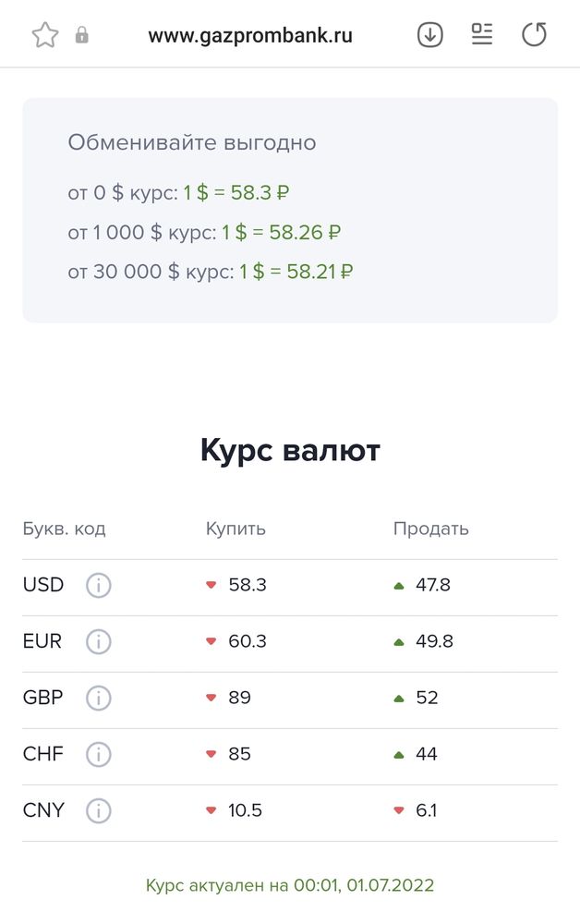Click the green rising-rate arrow beside EUR sell rate
580x924 pixels.
(397, 642)
